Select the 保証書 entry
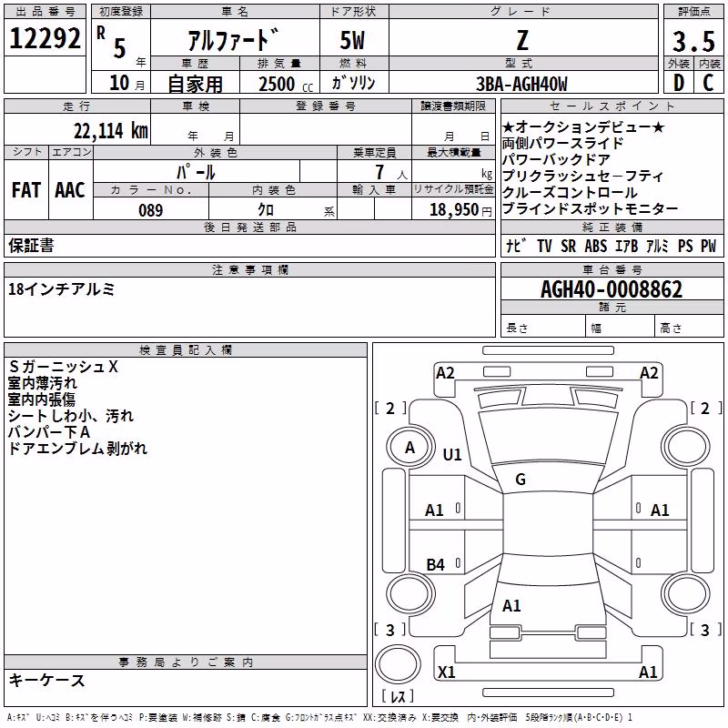 coord(31,245)
